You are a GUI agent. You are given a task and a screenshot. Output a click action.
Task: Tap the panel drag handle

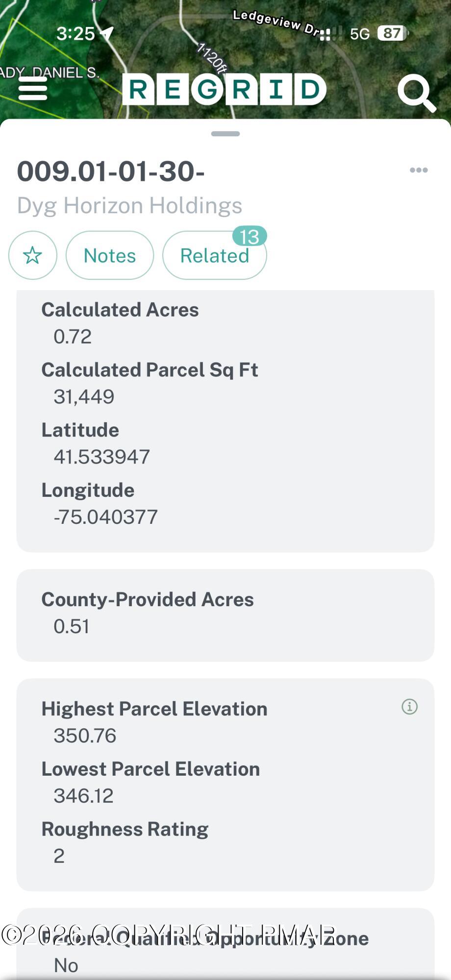pos(225,134)
